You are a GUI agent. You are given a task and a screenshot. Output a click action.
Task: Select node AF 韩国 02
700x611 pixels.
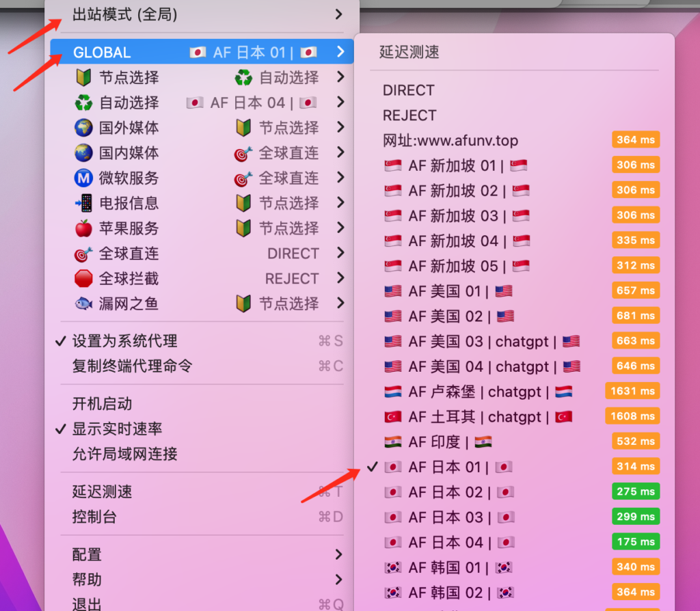tap(514, 593)
